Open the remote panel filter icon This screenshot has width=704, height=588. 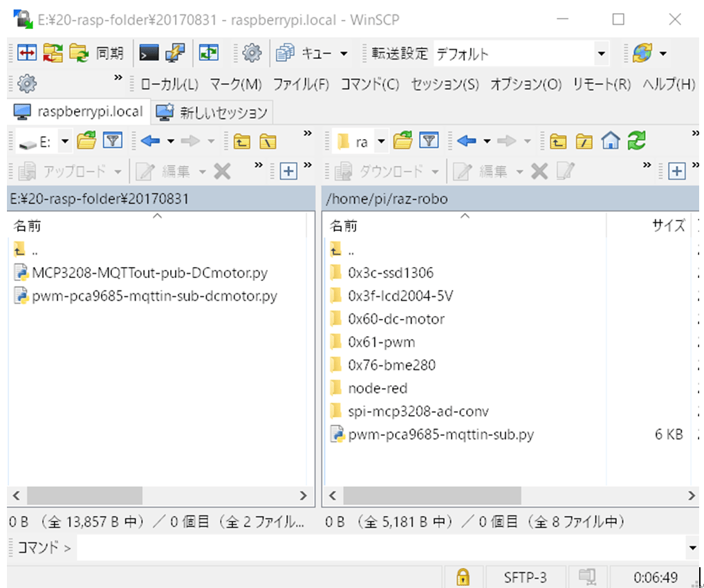pos(429,141)
